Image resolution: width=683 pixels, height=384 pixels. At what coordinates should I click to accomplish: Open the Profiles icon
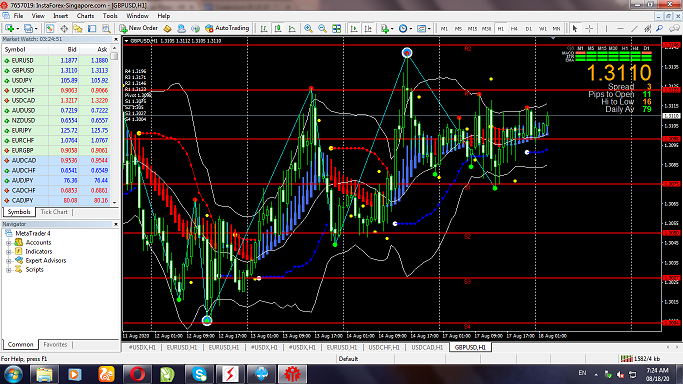(28, 28)
